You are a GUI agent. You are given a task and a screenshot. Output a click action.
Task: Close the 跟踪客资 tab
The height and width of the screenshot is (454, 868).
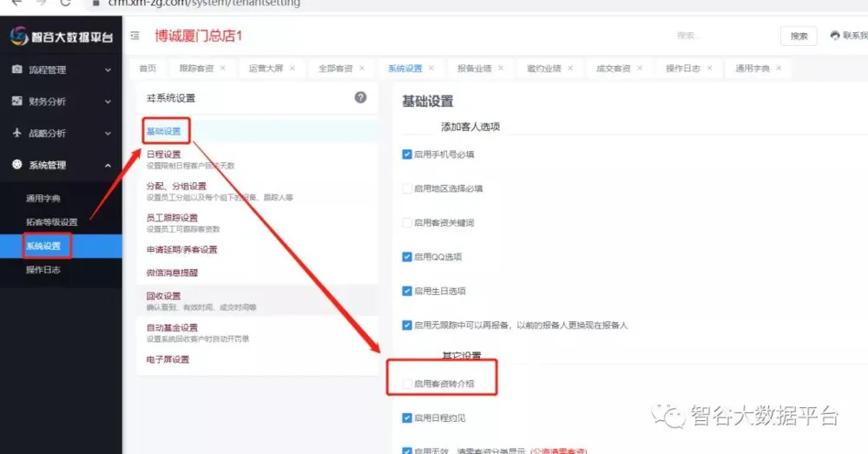(x=222, y=69)
